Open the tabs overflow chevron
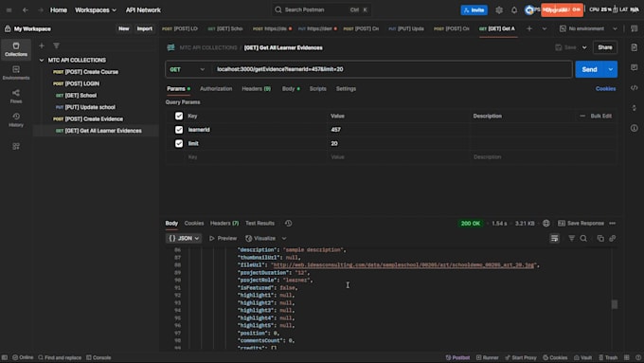 click(x=545, y=28)
